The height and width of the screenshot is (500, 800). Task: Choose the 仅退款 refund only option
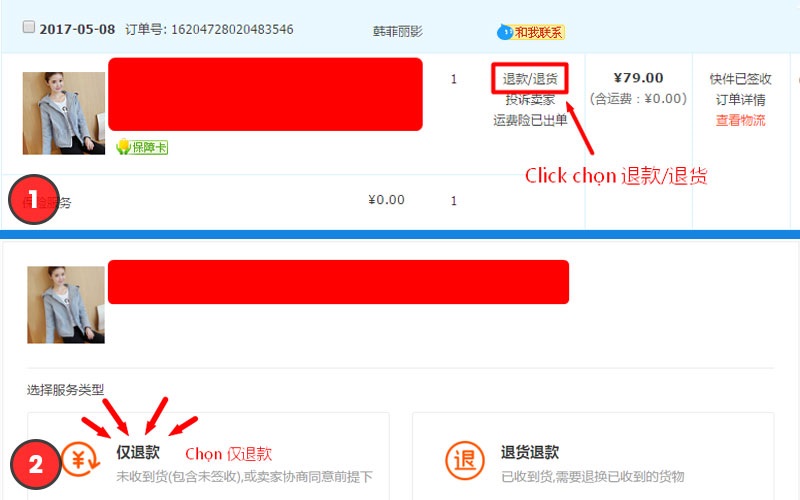point(138,452)
